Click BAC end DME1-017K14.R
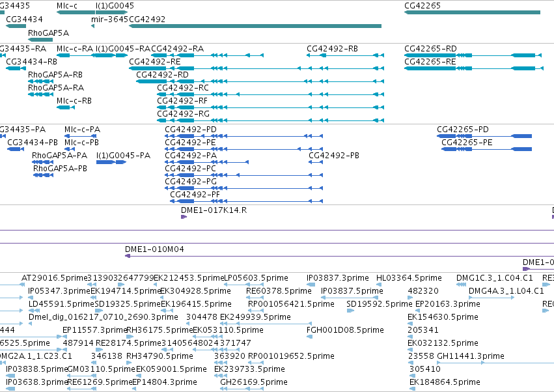 click(x=184, y=217)
